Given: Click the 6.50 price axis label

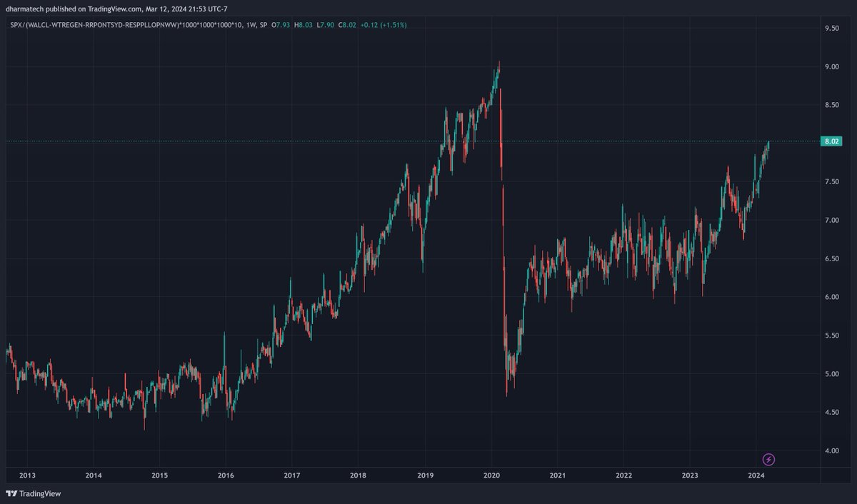Looking at the screenshot, I should tap(831, 258).
